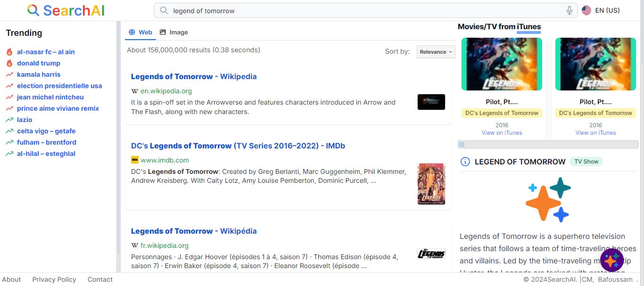
Task: Click the search magnifier icon in search bar
Action: pyautogui.click(x=164, y=10)
